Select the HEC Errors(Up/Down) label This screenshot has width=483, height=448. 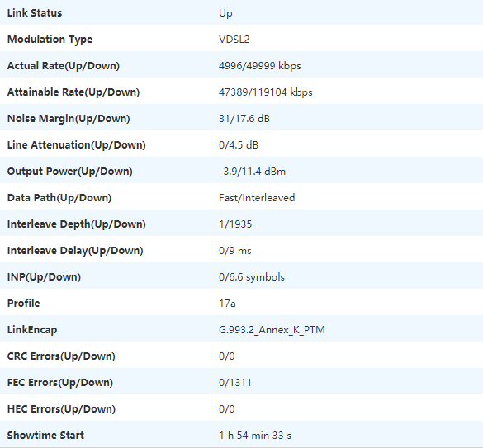click(x=61, y=409)
